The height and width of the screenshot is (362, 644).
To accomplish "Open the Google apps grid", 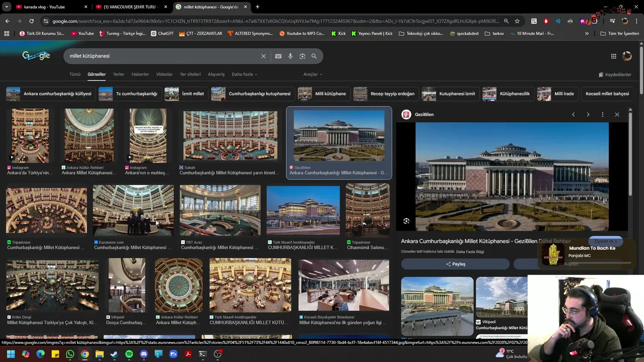I will 613,56.
